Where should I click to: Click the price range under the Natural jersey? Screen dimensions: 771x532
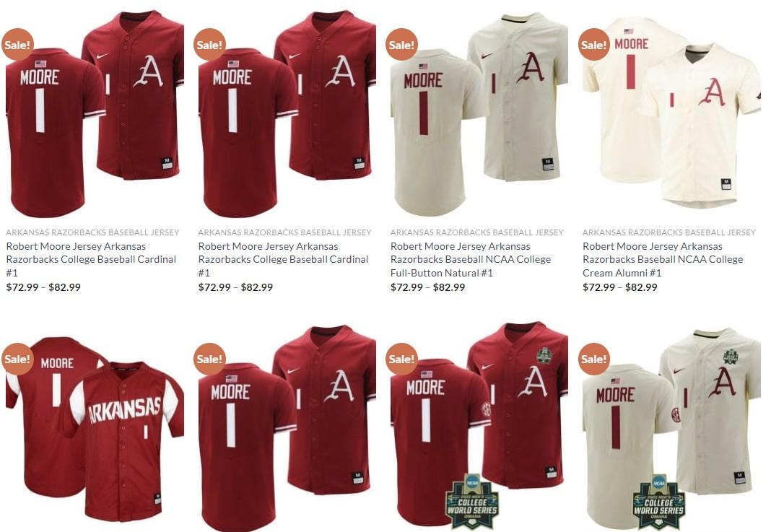[428, 287]
